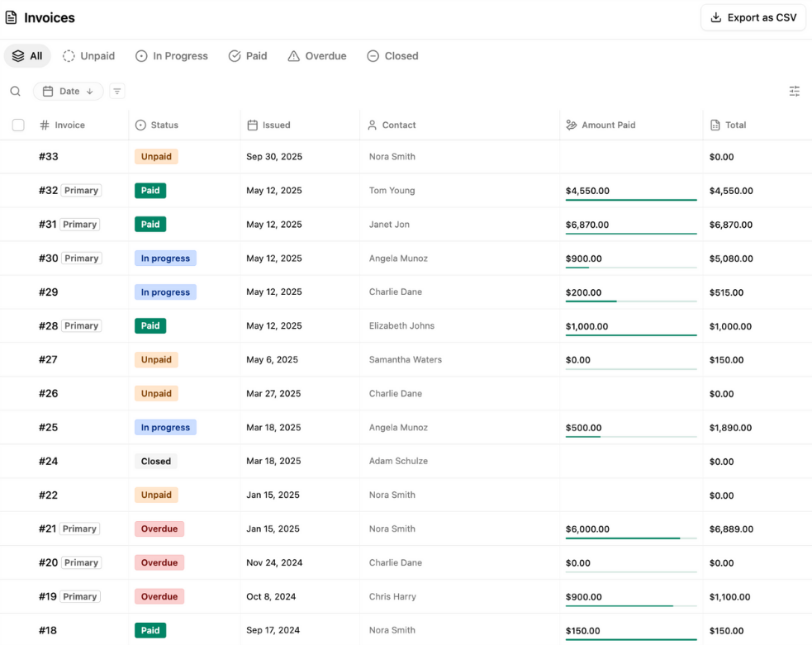Click the $1,890.00 total amount
This screenshot has height=645, width=812.
tap(730, 428)
